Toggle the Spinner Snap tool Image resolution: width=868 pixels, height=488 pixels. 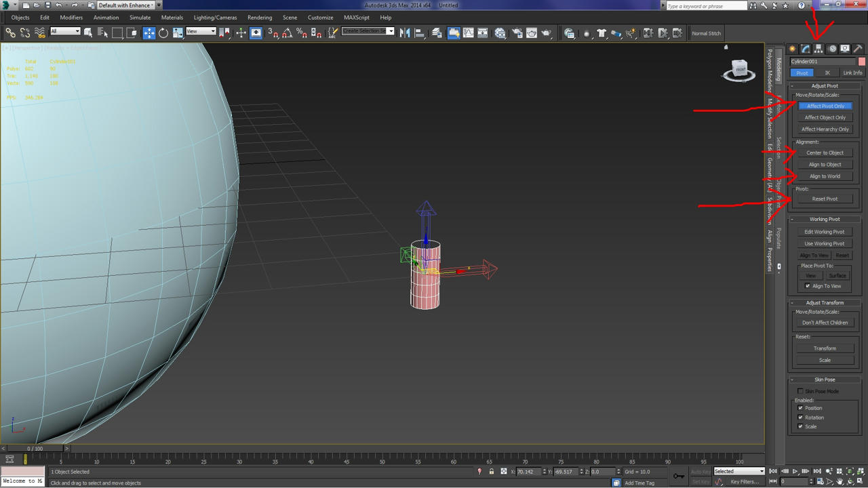point(316,33)
